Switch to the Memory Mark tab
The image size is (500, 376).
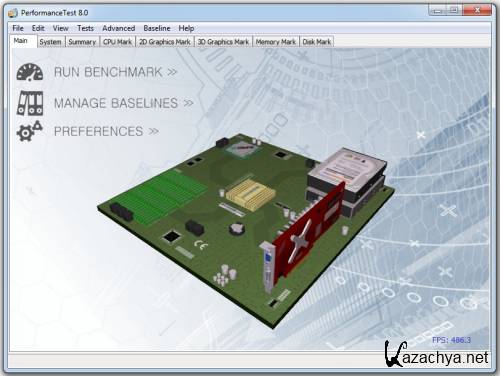(276, 42)
